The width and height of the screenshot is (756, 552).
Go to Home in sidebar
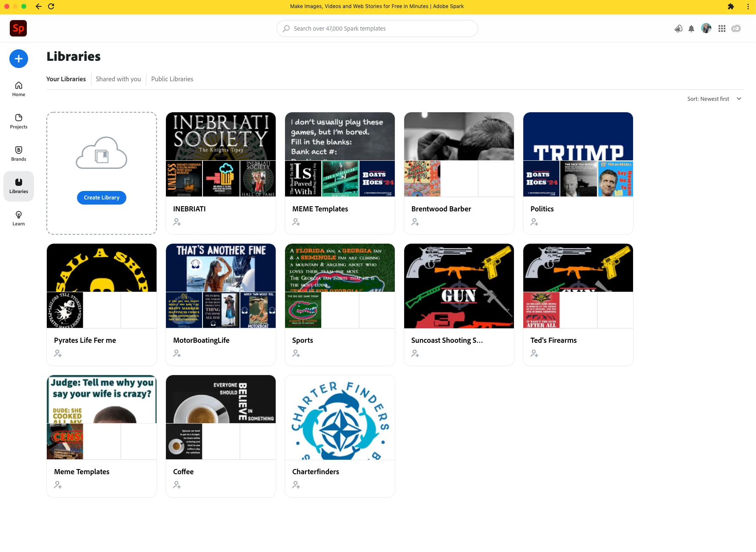coord(19,89)
